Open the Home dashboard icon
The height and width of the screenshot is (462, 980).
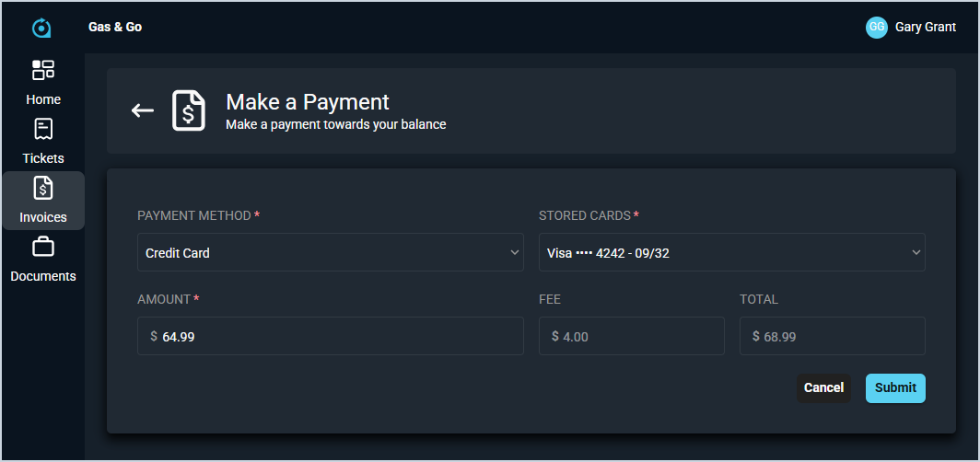(x=43, y=70)
